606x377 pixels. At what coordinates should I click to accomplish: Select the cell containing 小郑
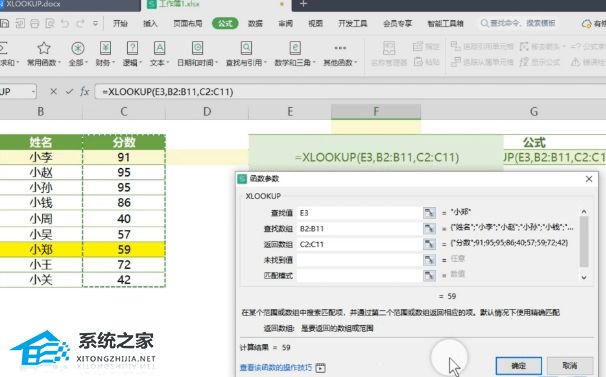coord(41,250)
